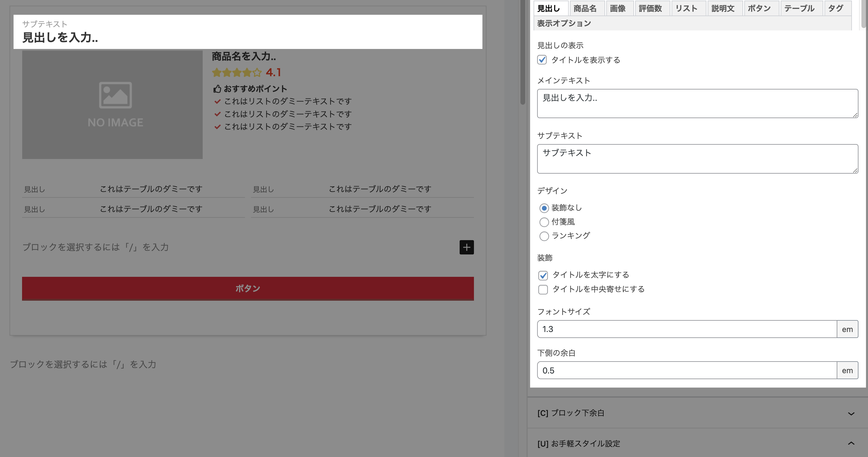
Task: Click the red ボタン in the editor
Action: 248,289
